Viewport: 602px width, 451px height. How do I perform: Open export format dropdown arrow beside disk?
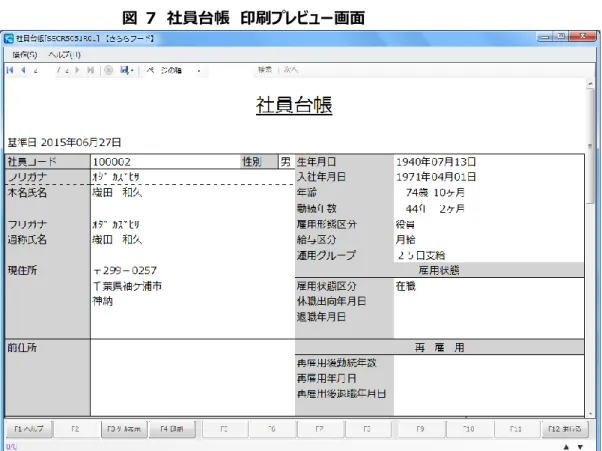(132, 71)
